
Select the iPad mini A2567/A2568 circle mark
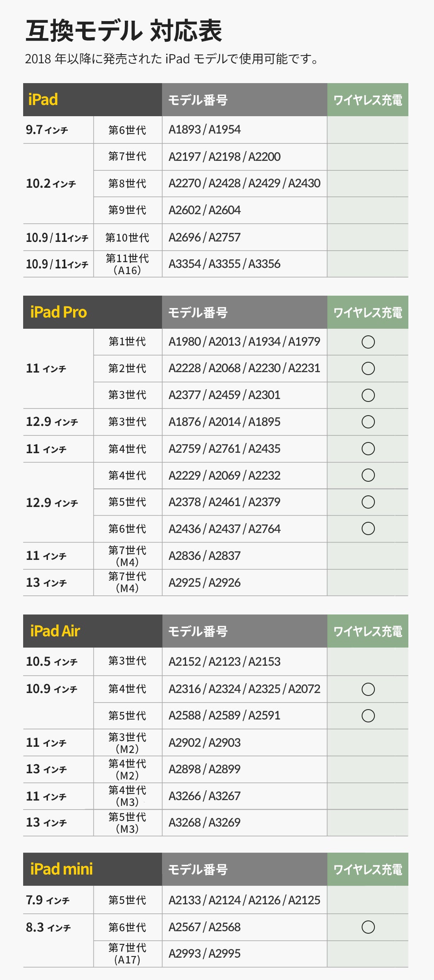(368, 927)
